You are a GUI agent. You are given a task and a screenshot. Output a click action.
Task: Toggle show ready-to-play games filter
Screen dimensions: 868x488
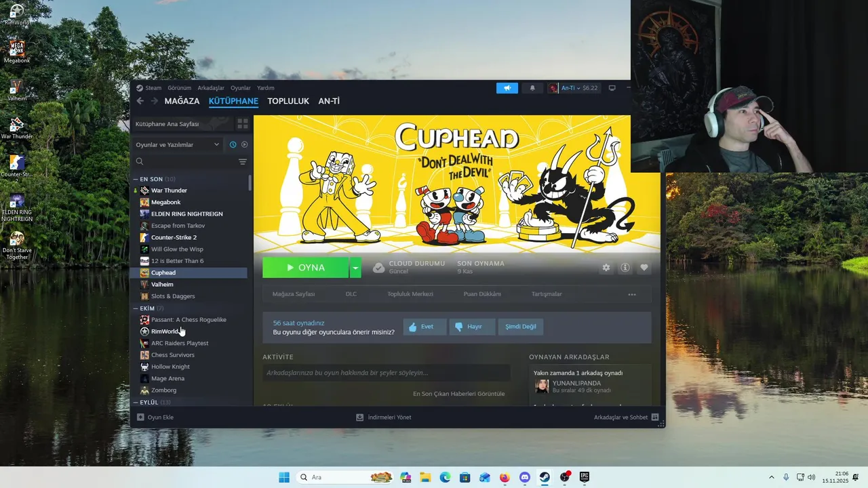[245, 144]
